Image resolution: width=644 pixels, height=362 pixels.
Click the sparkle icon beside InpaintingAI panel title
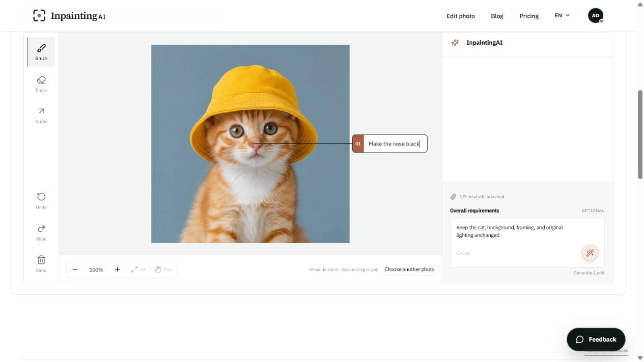pos(455,43)
